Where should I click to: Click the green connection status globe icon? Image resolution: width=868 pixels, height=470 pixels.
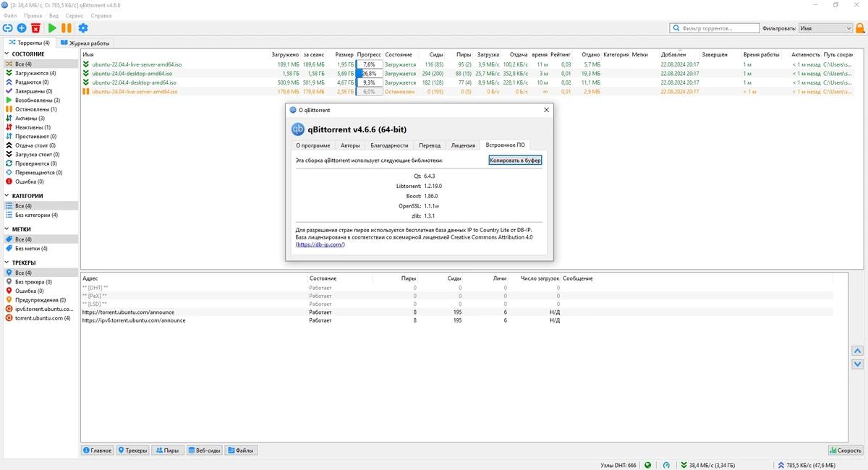647,465
